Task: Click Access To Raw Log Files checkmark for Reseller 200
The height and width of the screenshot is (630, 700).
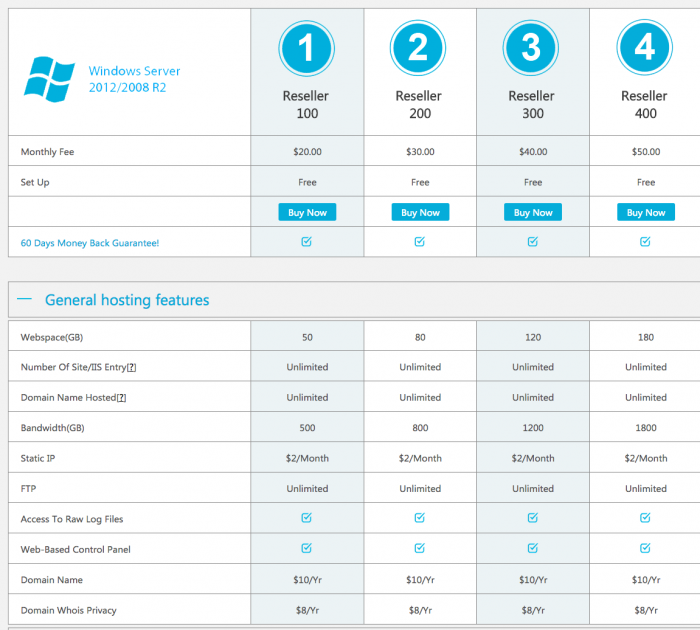Action: tap(420, 517)
